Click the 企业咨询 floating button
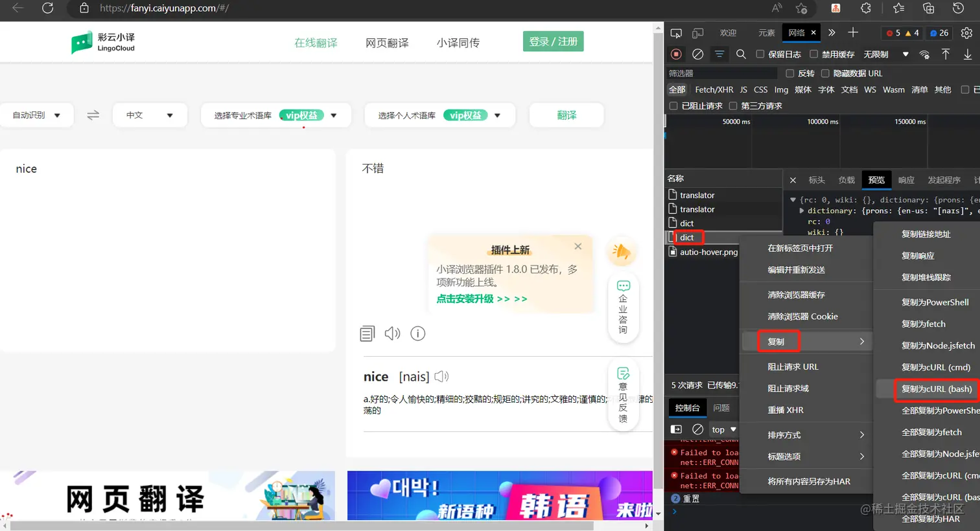Image resolution: width=980 pixels, height=531 pixels. click(x=624, y=308)
